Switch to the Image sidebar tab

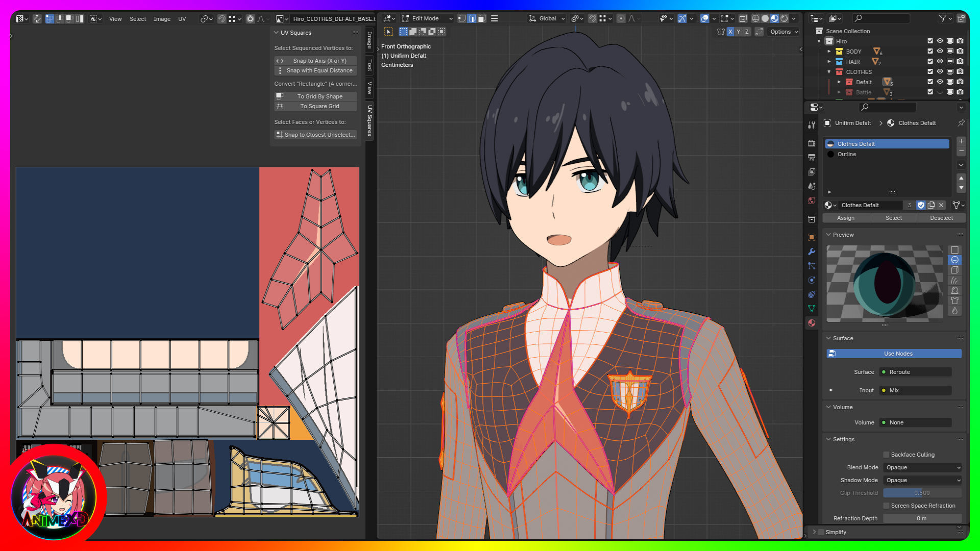coord(370,40)
